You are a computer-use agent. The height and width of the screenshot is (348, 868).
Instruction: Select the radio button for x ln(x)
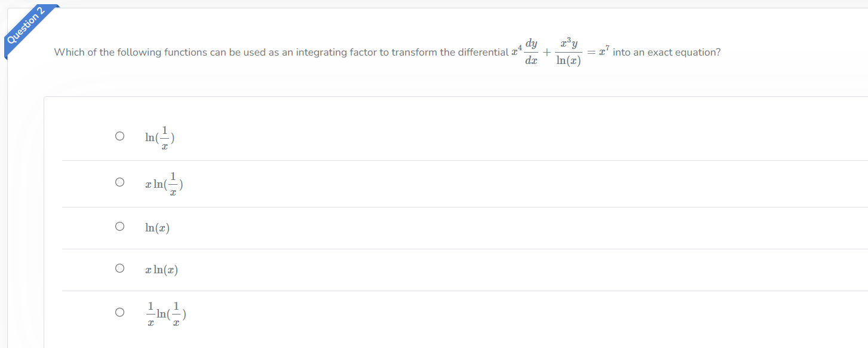pyautogui.click(x=119, y=268)
